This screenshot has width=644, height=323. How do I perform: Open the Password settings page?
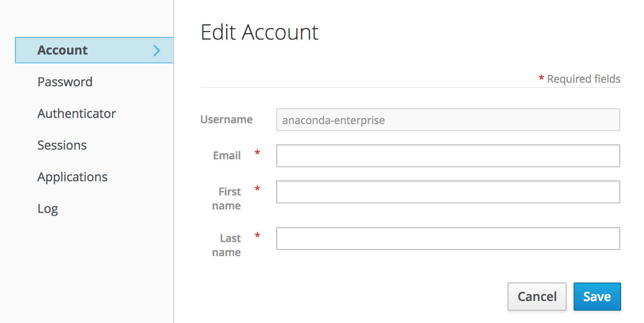click(x=65, y=81)
